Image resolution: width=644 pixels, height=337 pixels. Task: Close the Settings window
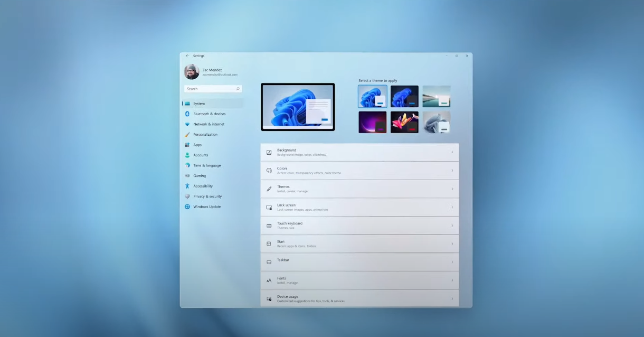[x=467, y=55]
